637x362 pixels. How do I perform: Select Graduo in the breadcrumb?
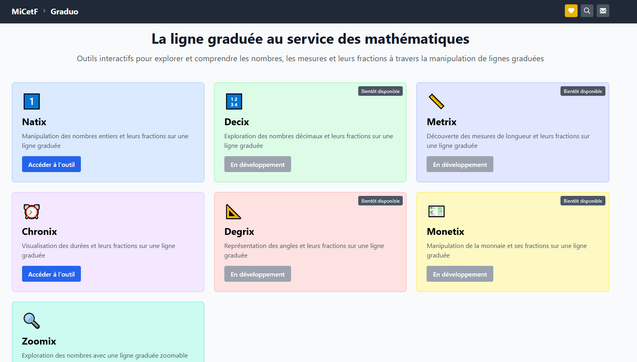point(64,11)
